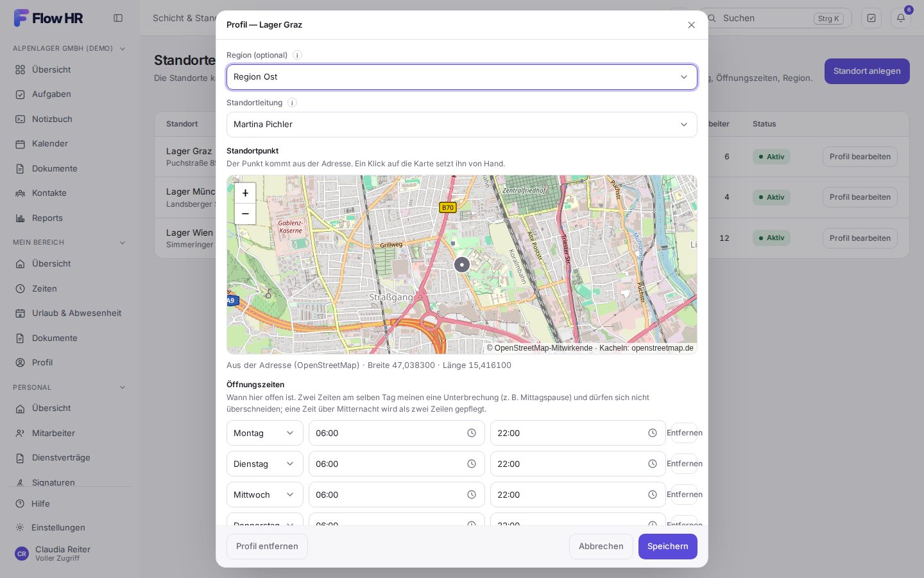Remove the Montag opening hours row
The height and width of the screenshot is (578, 924).
point(684,433)
